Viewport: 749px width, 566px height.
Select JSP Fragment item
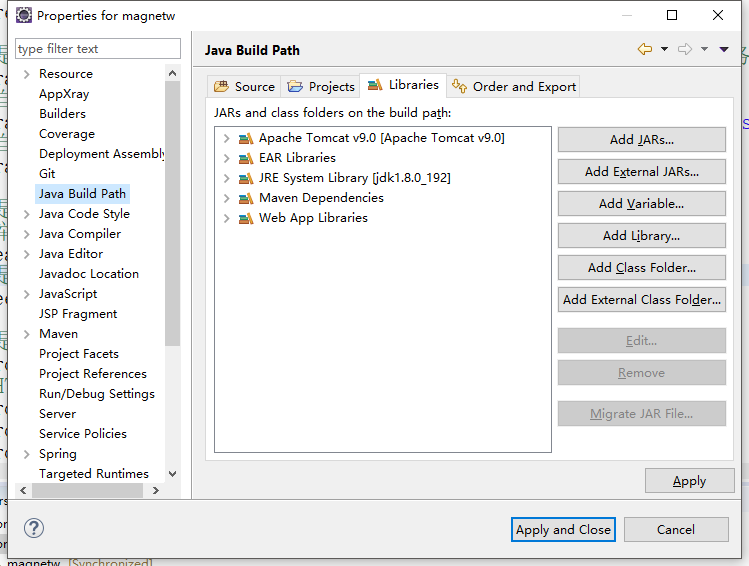[78, 314]
